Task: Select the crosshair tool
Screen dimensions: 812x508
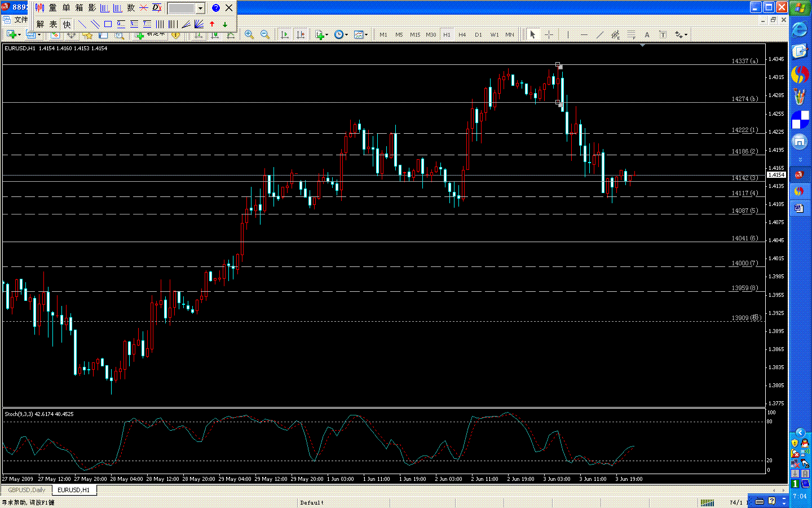Action: point(548,35)
